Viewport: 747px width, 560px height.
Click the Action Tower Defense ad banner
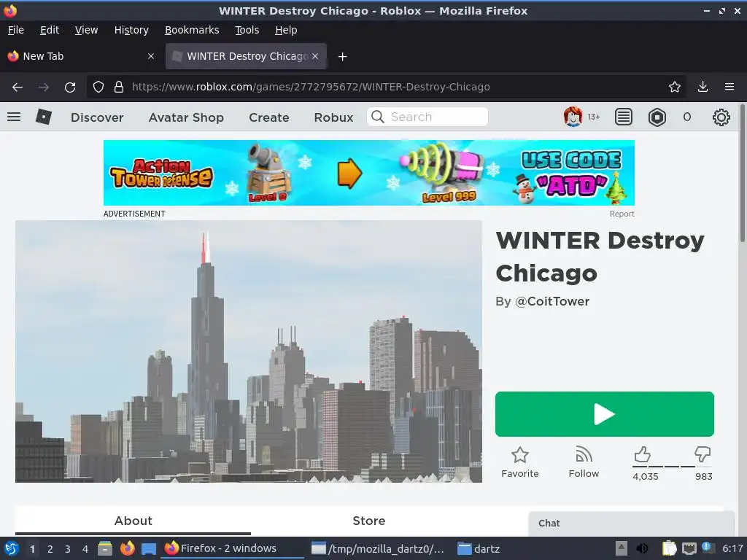coord(368,173)
